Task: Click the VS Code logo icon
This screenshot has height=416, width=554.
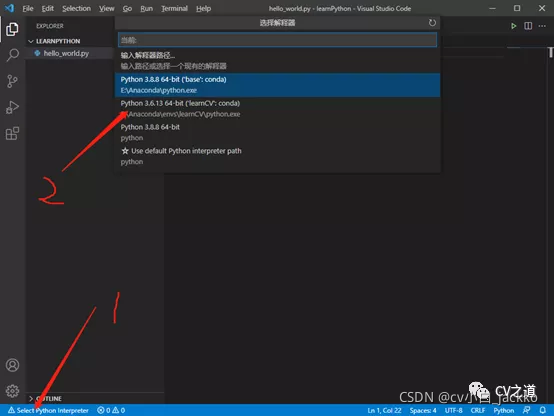Action: coord(9,8)
